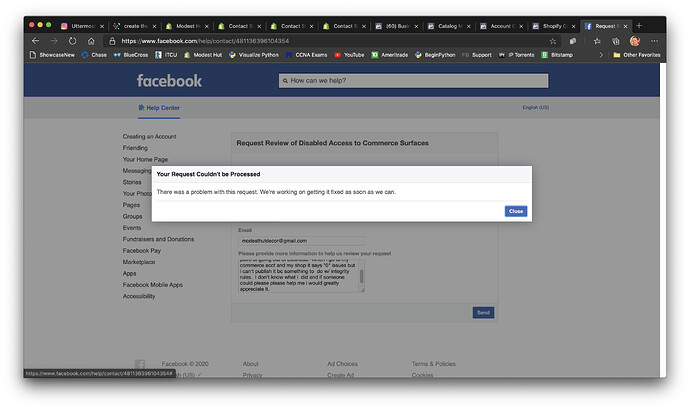Click into the request information text area
Viewport: 690px width, 409px height.
pyautogui.click(x=298, y=276)
